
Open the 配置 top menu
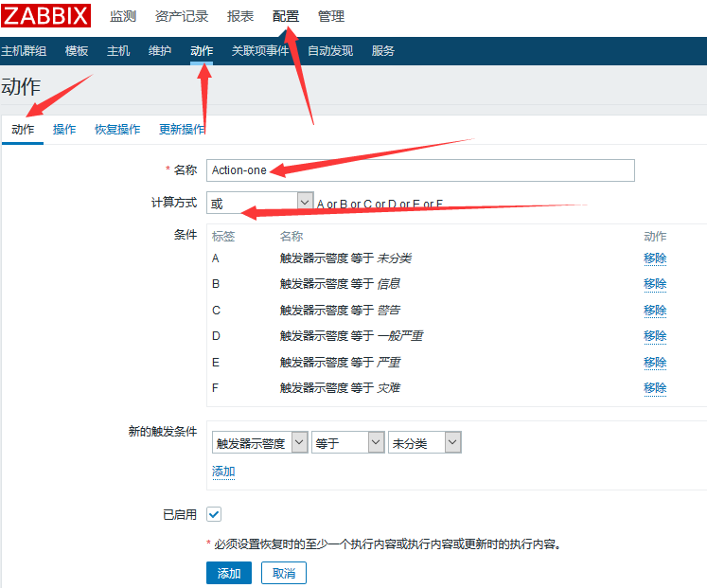point(285,16)
